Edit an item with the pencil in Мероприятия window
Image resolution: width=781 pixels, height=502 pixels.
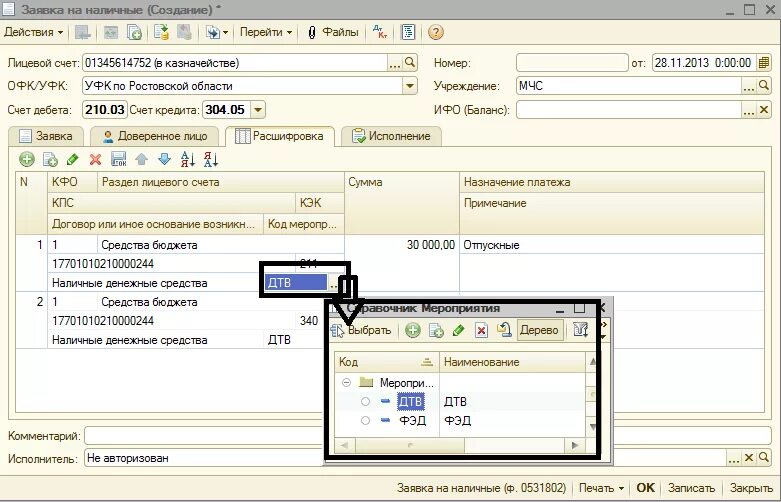(x=459, y=330)
